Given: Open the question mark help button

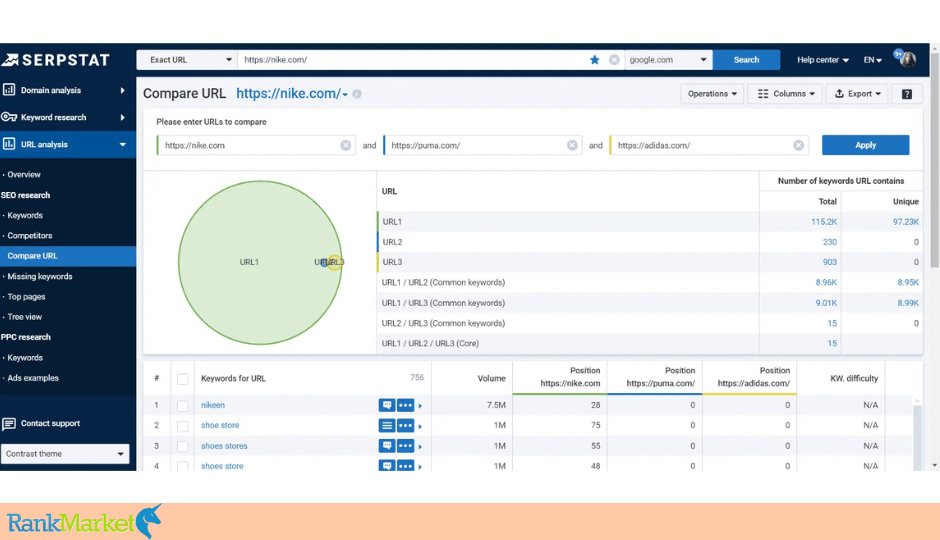Looking at the screenshot, I should pyautogui.click(x=906, y=94).
